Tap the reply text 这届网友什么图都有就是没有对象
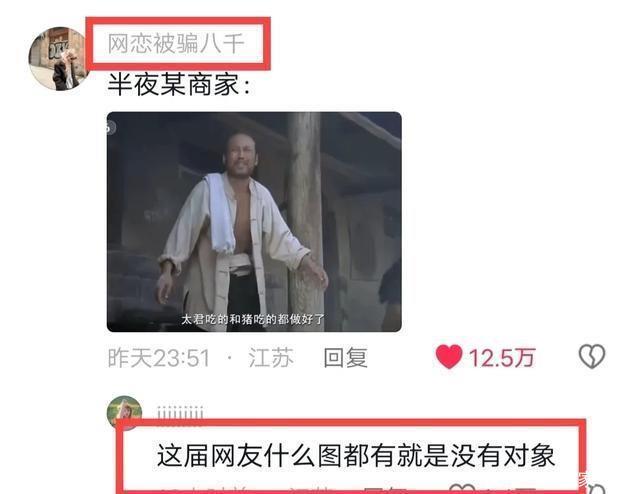 356,455
